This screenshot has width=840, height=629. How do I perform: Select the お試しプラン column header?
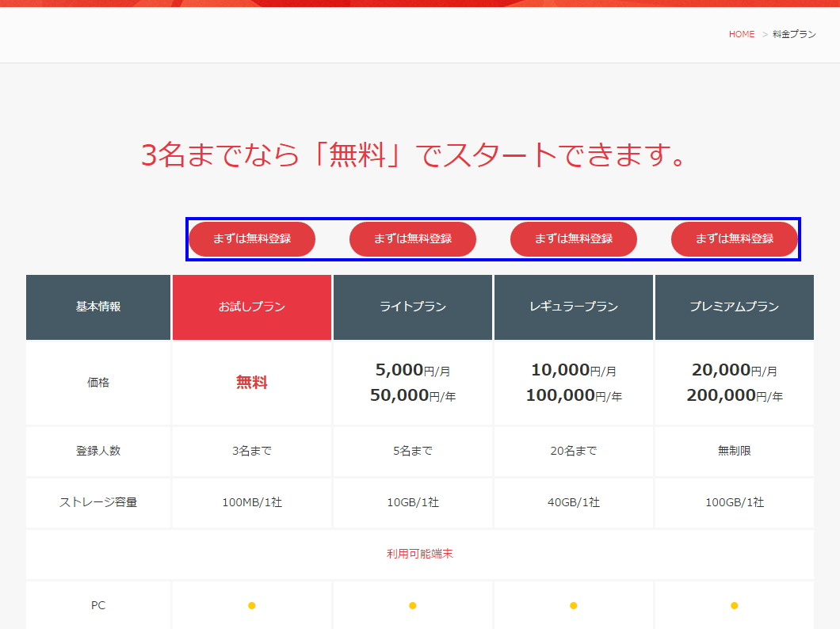tap(252, 307)
